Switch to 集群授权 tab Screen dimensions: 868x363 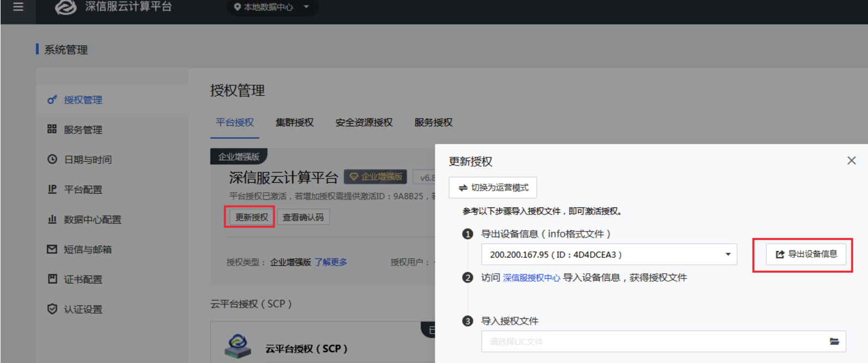pyautogui.click(x=294, y=122)
